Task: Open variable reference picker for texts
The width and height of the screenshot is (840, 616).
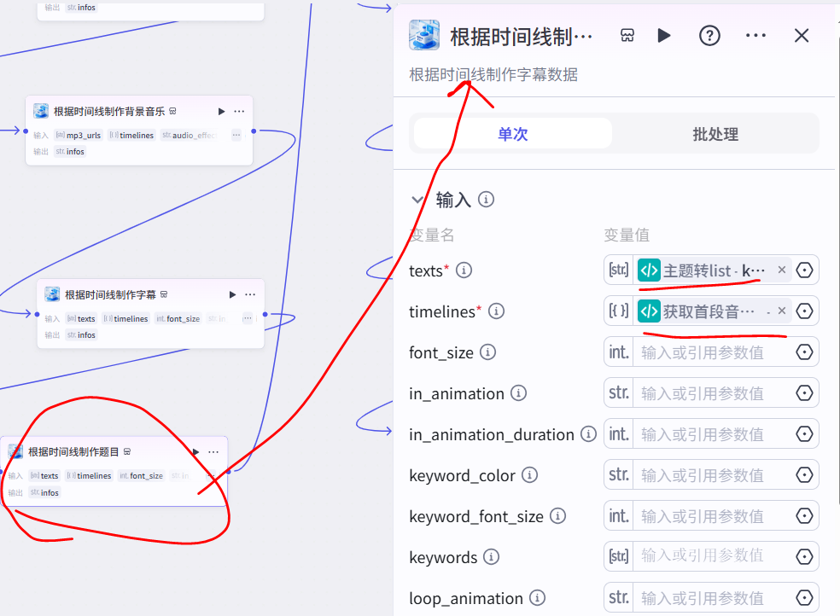Action: (x=804, y=270)
